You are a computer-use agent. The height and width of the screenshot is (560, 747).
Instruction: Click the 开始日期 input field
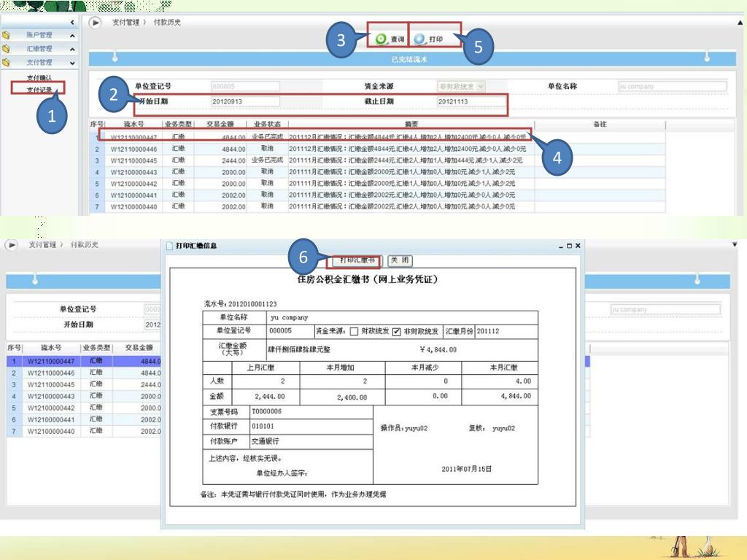click(x=245, y=101)
